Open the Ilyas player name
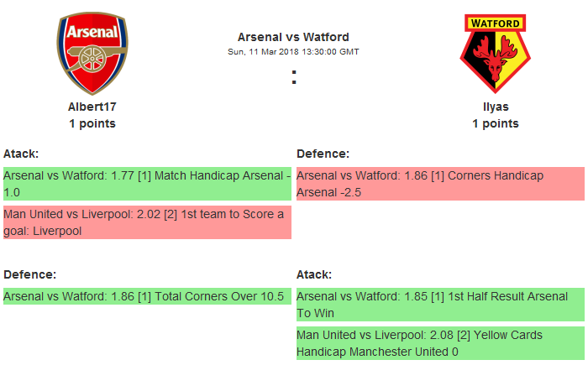Screen dimensions: 588x386 496,107
